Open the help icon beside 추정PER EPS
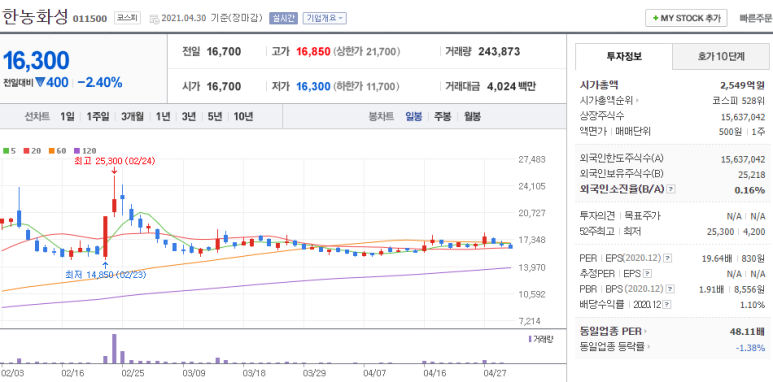 coord(648,274)
